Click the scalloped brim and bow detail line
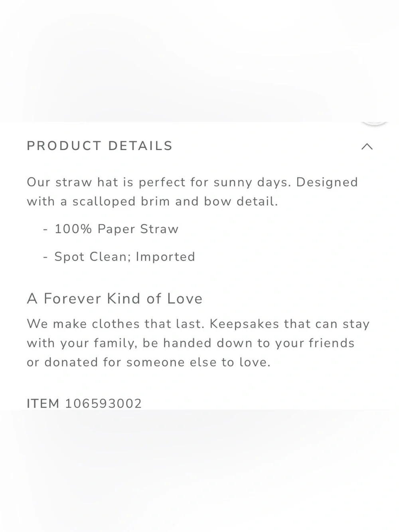 coord(152,202)
